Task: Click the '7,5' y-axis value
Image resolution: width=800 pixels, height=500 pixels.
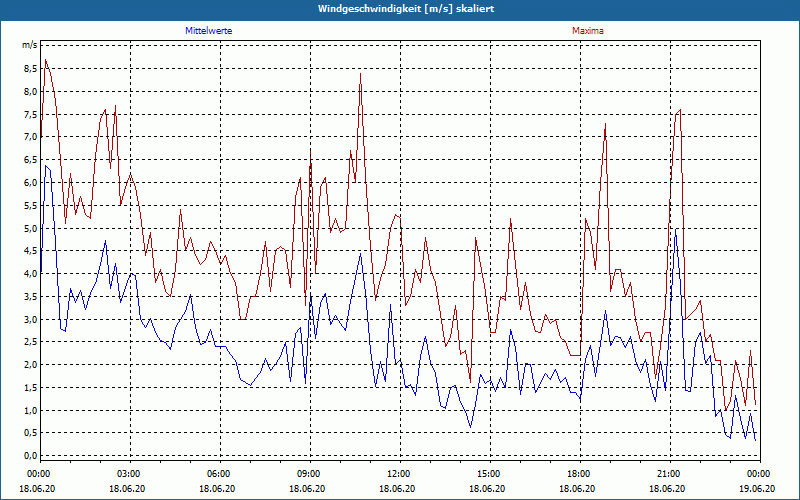Action: pyautogui.click(x=31, y=114)
